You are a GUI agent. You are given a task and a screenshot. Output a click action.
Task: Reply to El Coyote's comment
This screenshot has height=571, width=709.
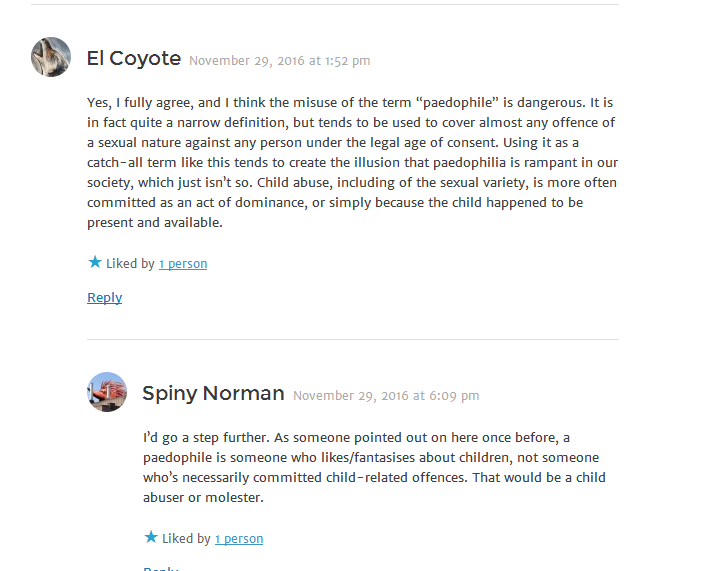(104, 298)
